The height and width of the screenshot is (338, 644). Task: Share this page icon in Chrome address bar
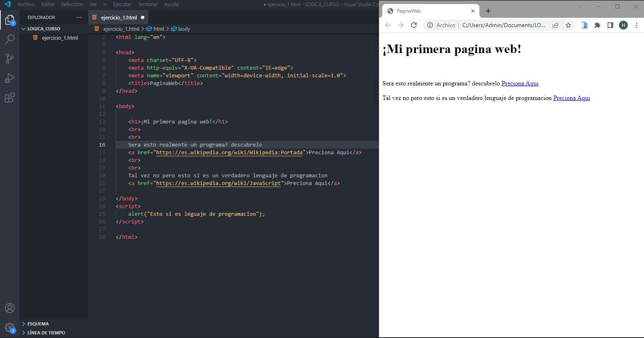tap(555, 25)
